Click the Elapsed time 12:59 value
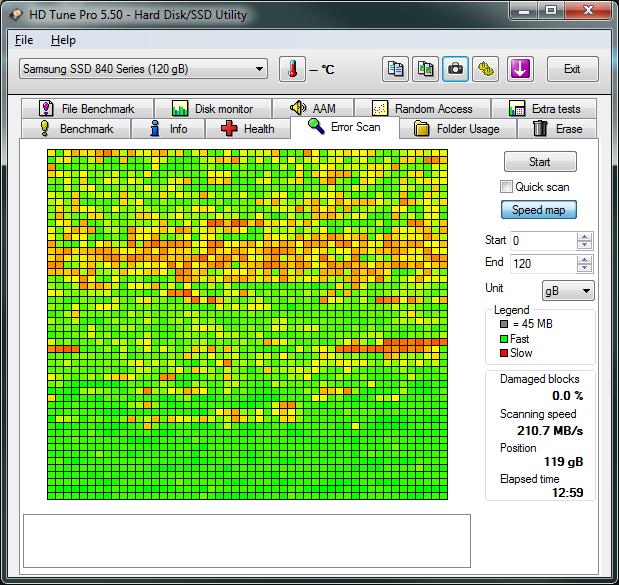Screen dimensions: 619x585 (x=567, y=493)
